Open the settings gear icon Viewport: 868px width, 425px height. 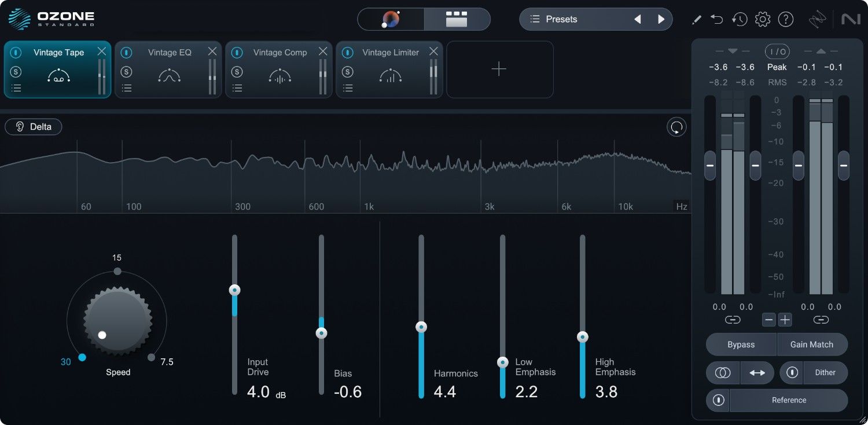tap(763, 19)
